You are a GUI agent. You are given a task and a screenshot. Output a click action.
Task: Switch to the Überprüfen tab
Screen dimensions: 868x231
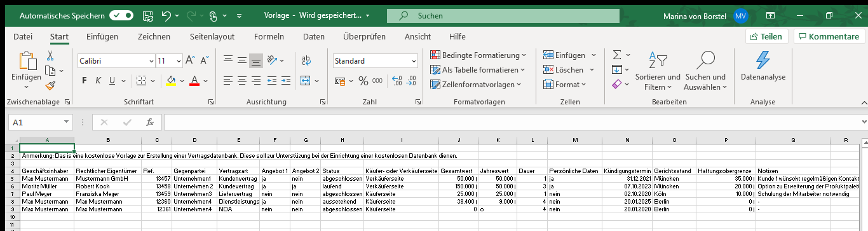[x=364, y=36]
